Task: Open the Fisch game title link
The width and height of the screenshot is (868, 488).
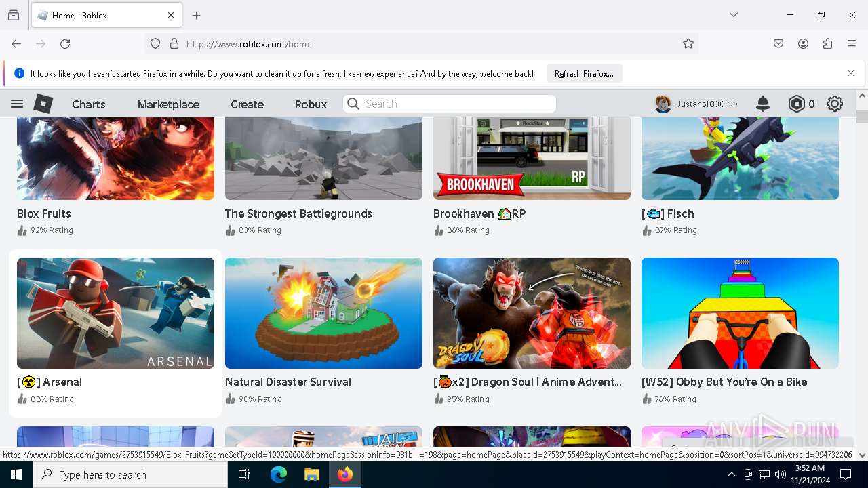Action: [668, 213]
